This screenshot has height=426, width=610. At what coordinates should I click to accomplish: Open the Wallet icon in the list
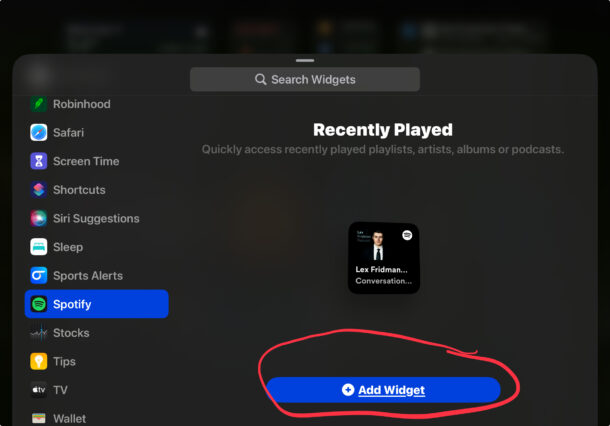39,418
